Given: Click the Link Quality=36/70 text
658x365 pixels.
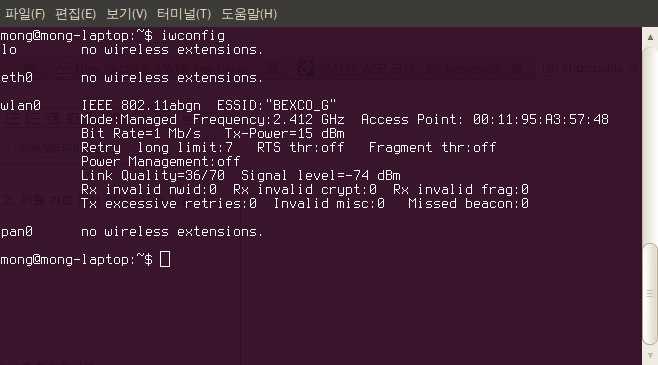Looking at the screenshot, I should click(153, 175).
